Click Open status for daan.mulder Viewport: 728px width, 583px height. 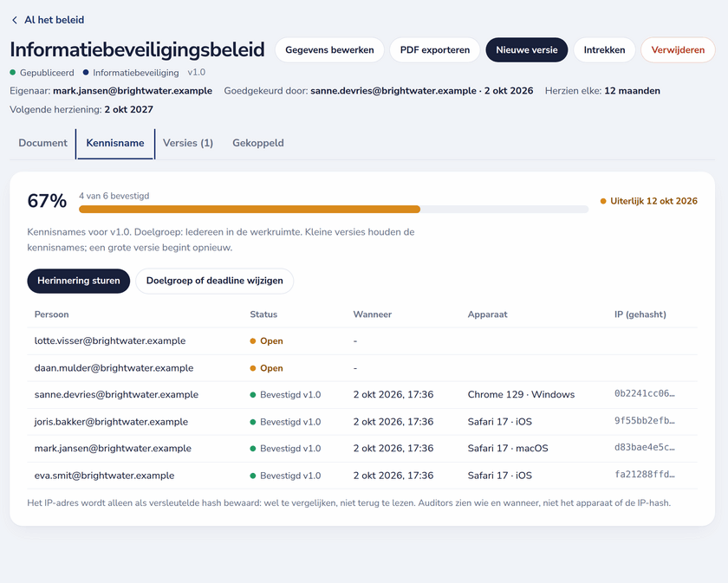pyautogui.click(x=267, y=368)
